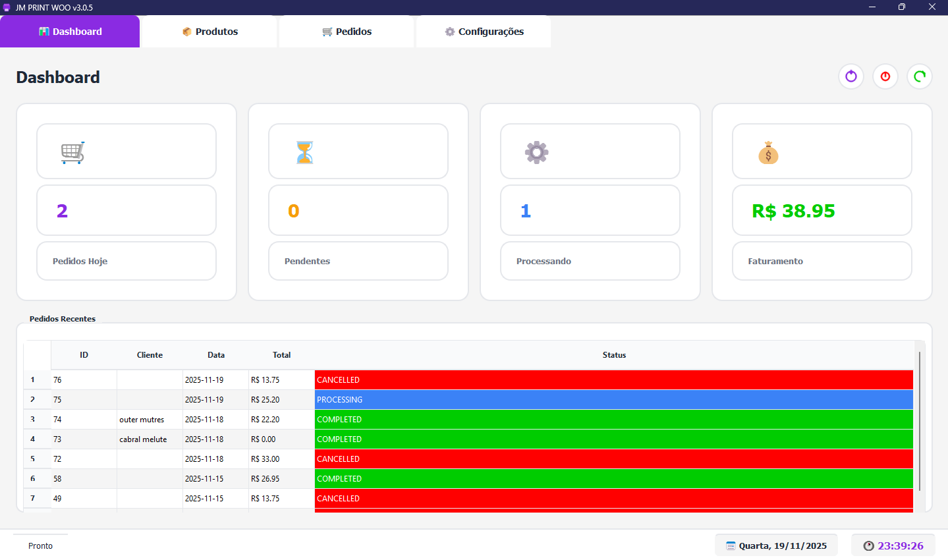Click the red power icon button
The image size is (948, 560).
(885, 76)
